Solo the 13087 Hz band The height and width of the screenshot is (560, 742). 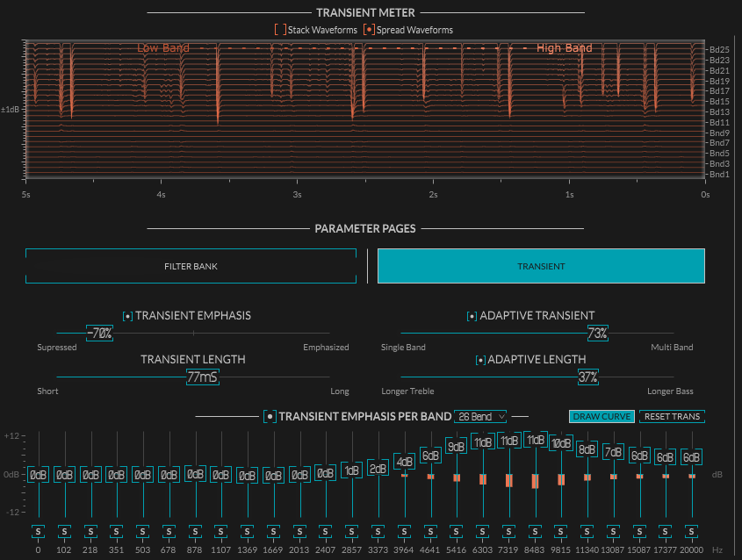click(x=613, y=532)
